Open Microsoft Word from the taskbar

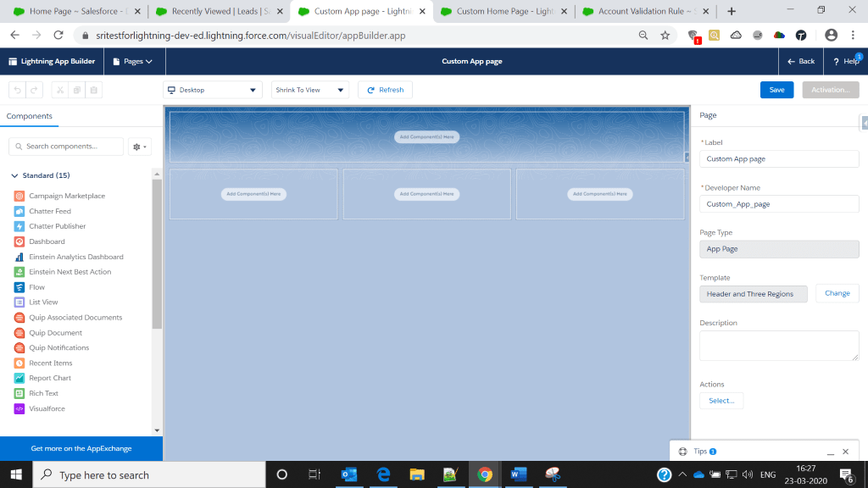point(518,474)
